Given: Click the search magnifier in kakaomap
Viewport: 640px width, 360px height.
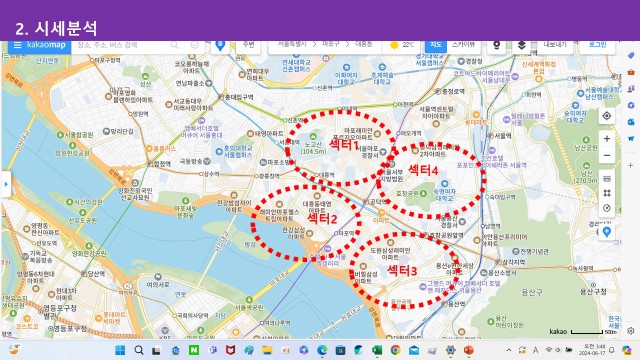Looking at the screenshot, I should point(174,45).
